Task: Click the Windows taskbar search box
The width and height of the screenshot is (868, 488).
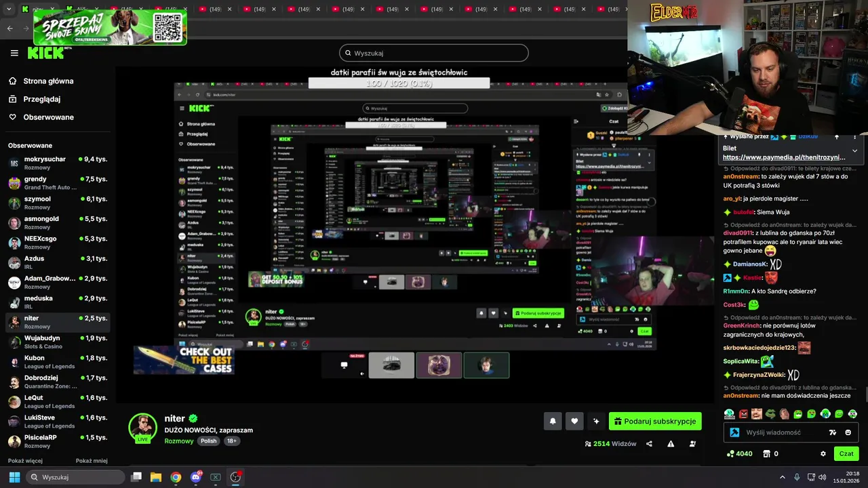Action: click(76, 477)
